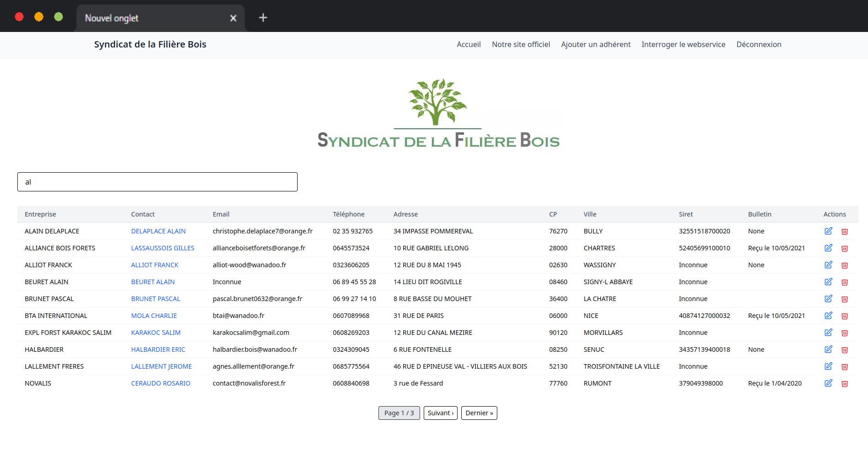This screenshot has height=471, width=868.
Task: Delete the ALLIANCE BOIS FORETS entry
Action: [x=845, y=249]
